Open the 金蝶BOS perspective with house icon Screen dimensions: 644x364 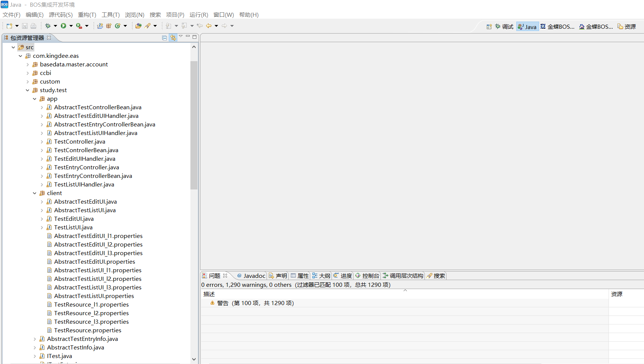coord(596,26)
